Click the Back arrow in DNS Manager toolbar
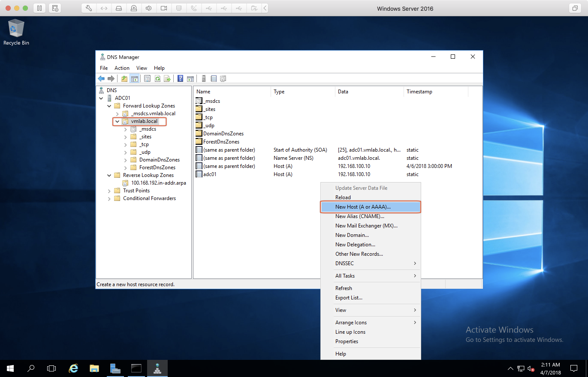 pyautogui.click(x=101, y=78)
